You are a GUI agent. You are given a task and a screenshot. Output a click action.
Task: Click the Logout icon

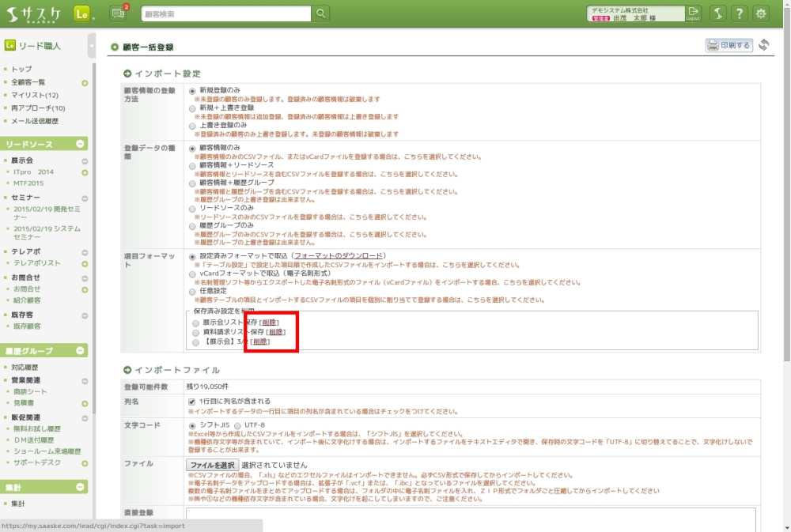point(694,13)
